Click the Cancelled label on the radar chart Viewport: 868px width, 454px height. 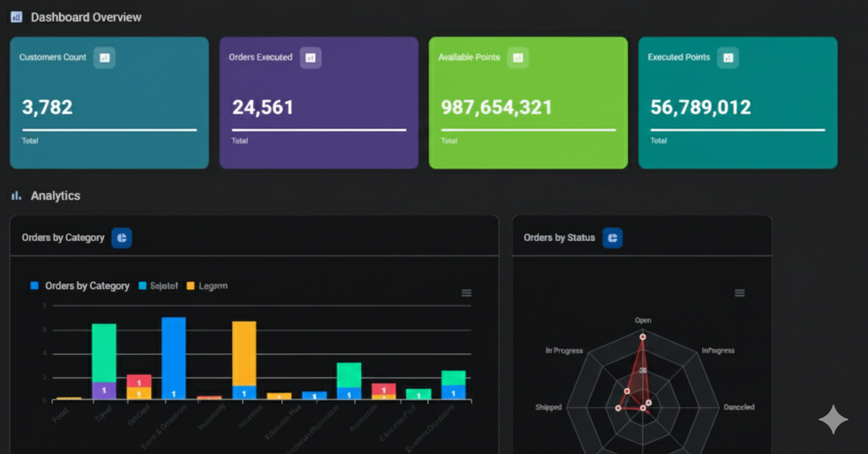click(738, 407)
